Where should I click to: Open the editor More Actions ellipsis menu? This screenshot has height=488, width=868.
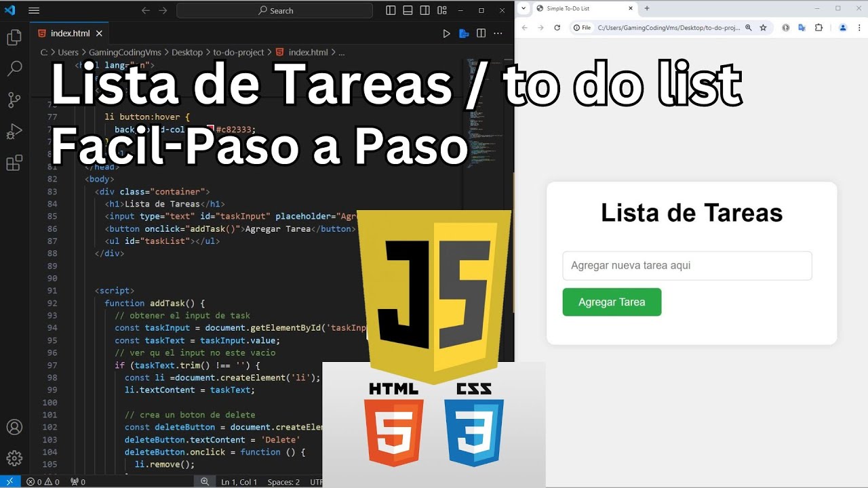[x=498, y=33]
